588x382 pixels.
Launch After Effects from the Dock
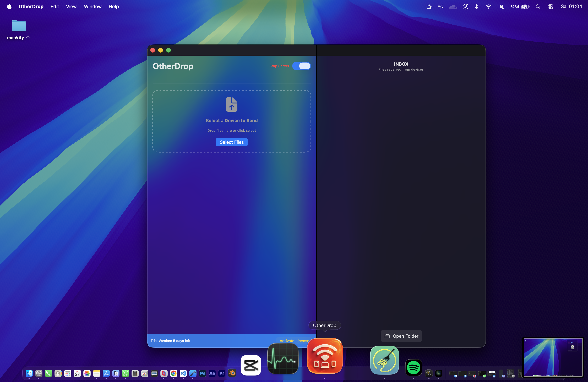(x=212, y=373)
